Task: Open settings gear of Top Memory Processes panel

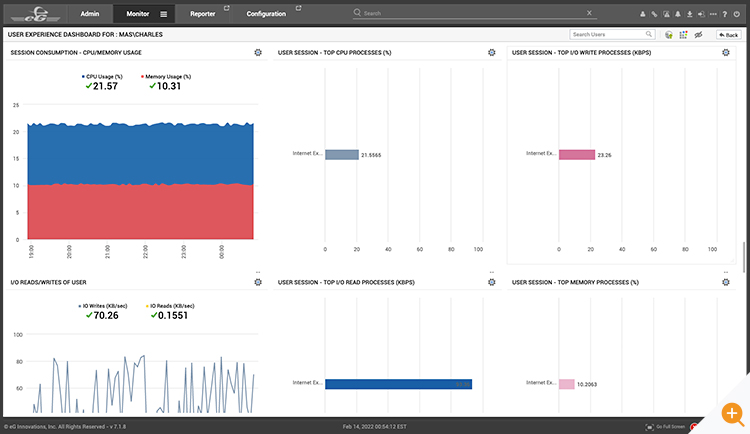Action: coord(726,282)
